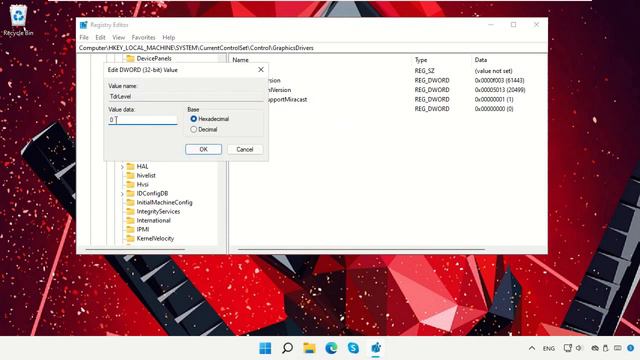Confirm the DWORD value with OK
This screenshot has height=360, width=640.
203,149
